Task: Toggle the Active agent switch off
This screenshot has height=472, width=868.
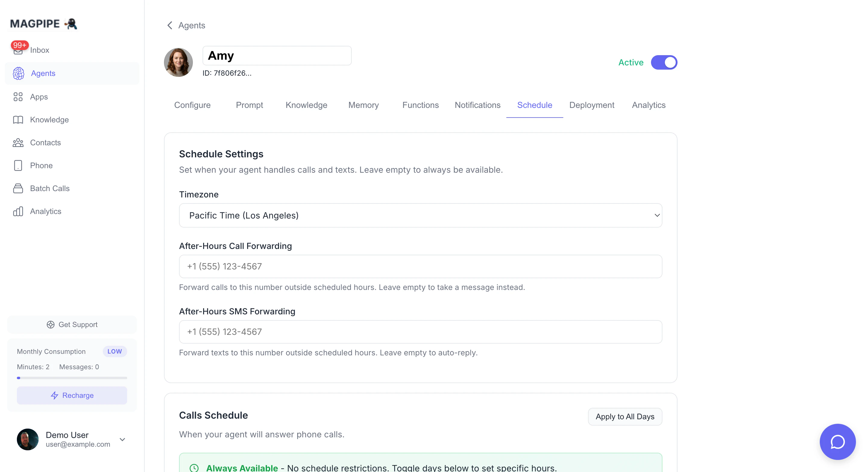Action: tap(664, 62)
